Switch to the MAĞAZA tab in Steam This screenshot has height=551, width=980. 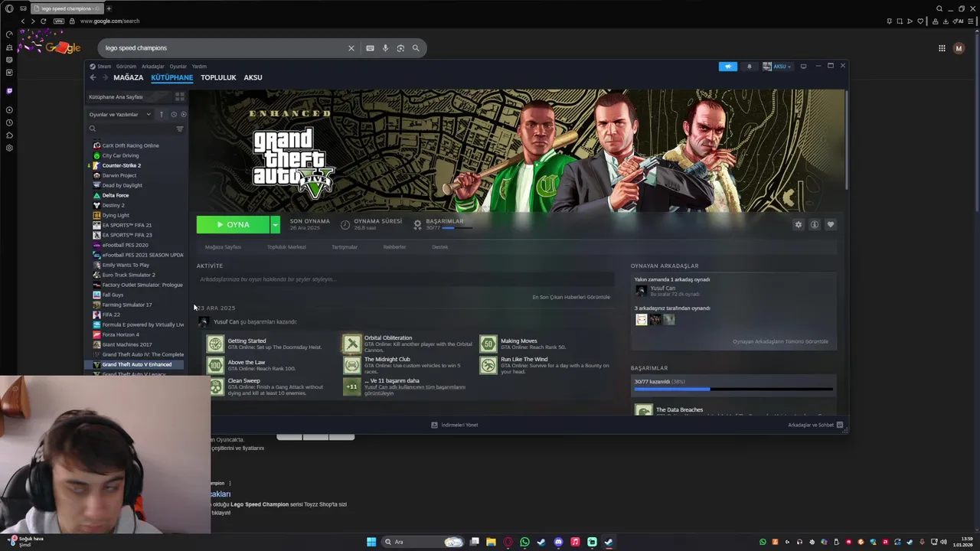coord(128,77)
